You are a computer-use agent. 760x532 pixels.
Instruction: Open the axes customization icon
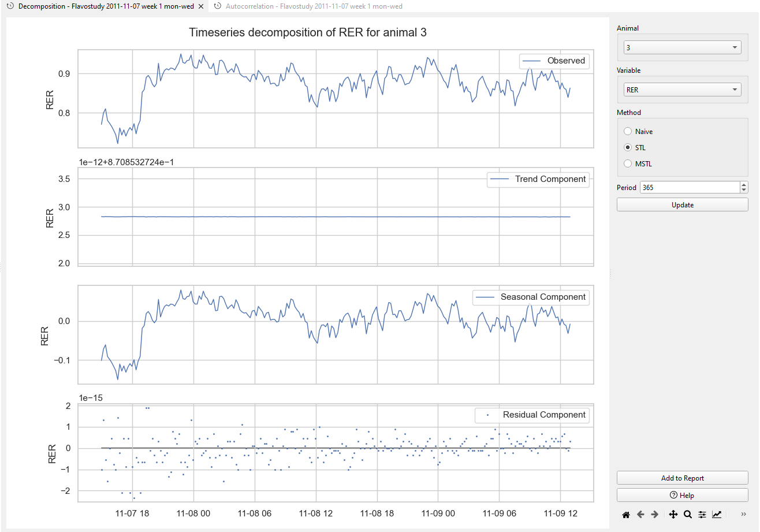pyautogui.click(x=717, y=514)
